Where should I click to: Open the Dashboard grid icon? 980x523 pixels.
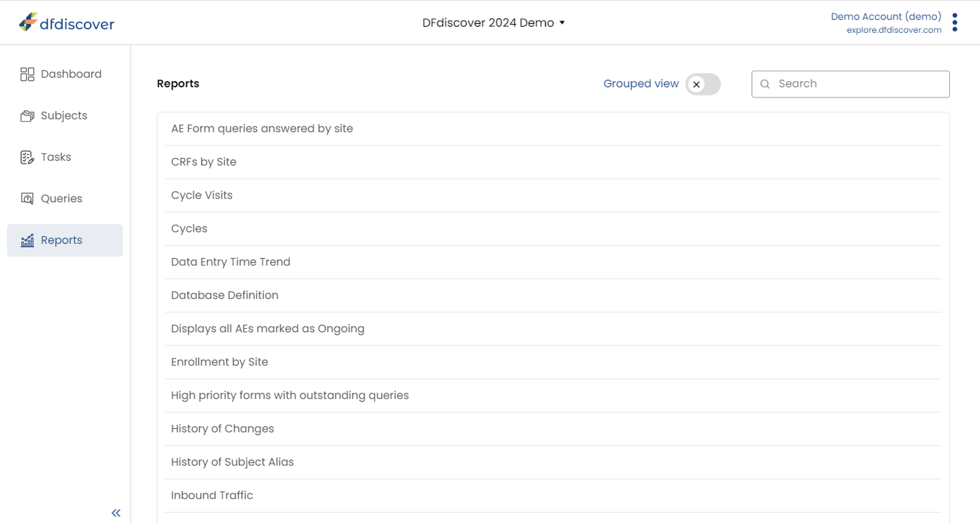click(27, 74)
